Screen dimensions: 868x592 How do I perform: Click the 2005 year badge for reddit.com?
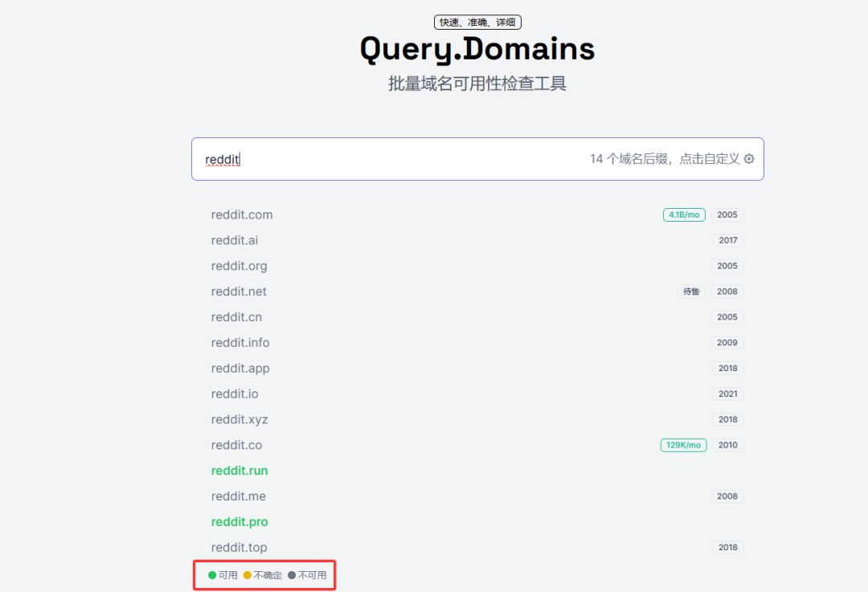[727, 214]
